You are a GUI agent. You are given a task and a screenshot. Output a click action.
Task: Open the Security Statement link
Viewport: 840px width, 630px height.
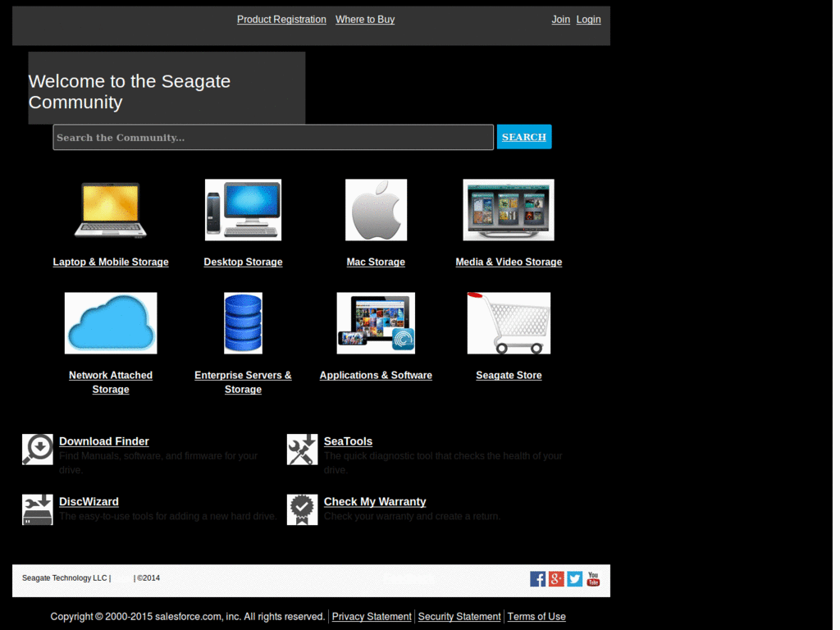click(459, 617)
